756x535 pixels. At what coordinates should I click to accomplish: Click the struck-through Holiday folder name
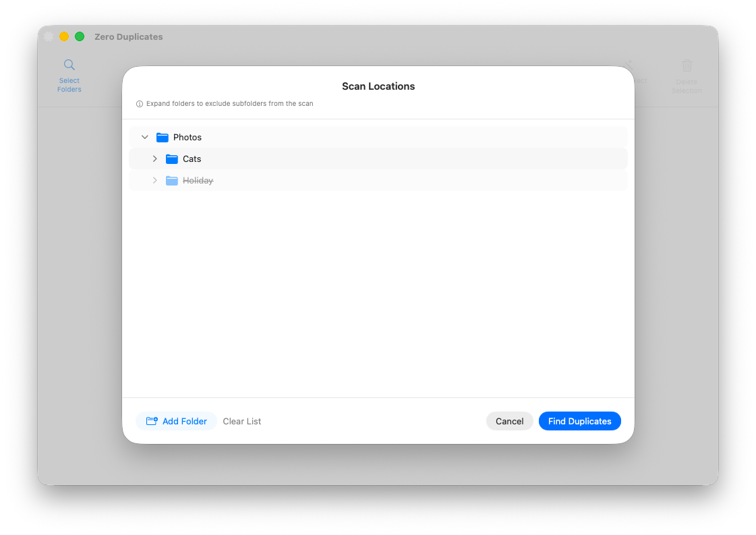(198, 181)
